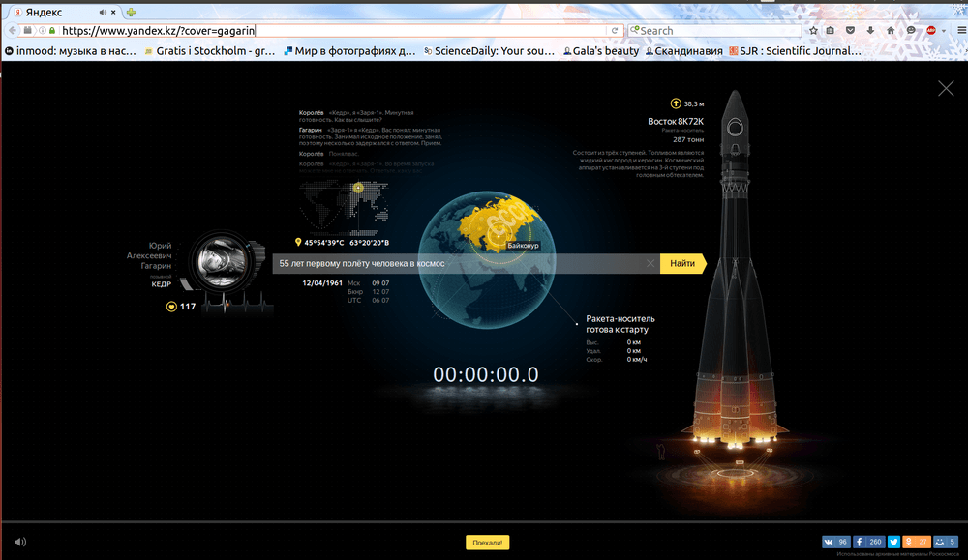Open a new tab with plus icon
The width and height of the screenshot is (968, 560).
pyautogui.click(x=131, y=12)
